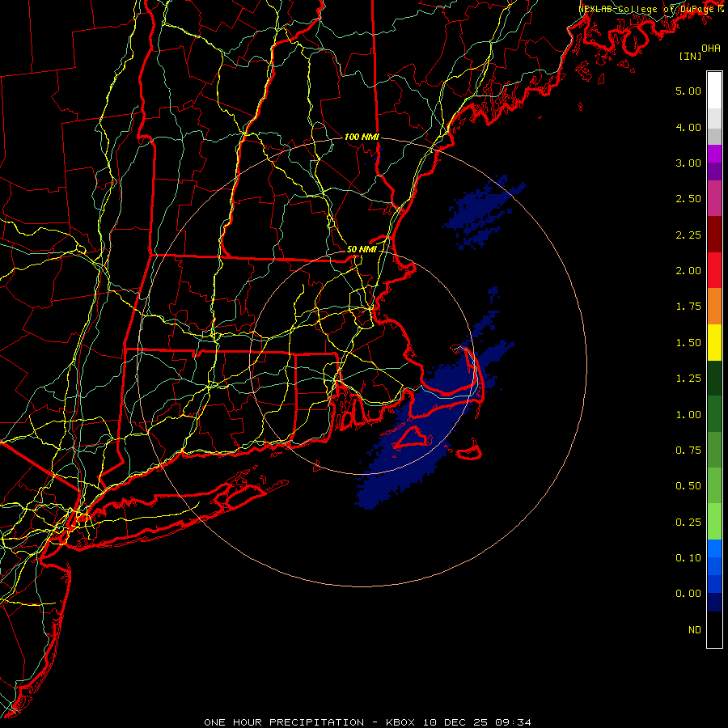Click the 50 NMI range ring label
The height and width of the screenshot is (728, 728).
[x=362, y=249]
